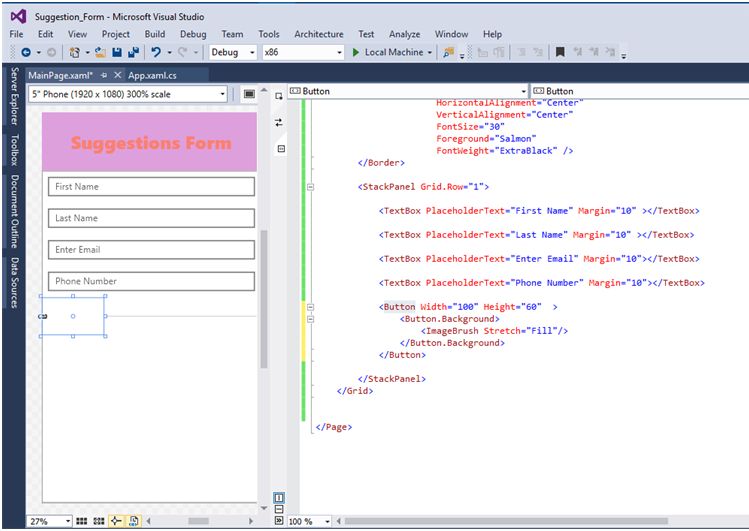Click the Undo toolbar icon
Viewport: 749px width, 531px height.
pyautogui.click(x=156, y=52)
